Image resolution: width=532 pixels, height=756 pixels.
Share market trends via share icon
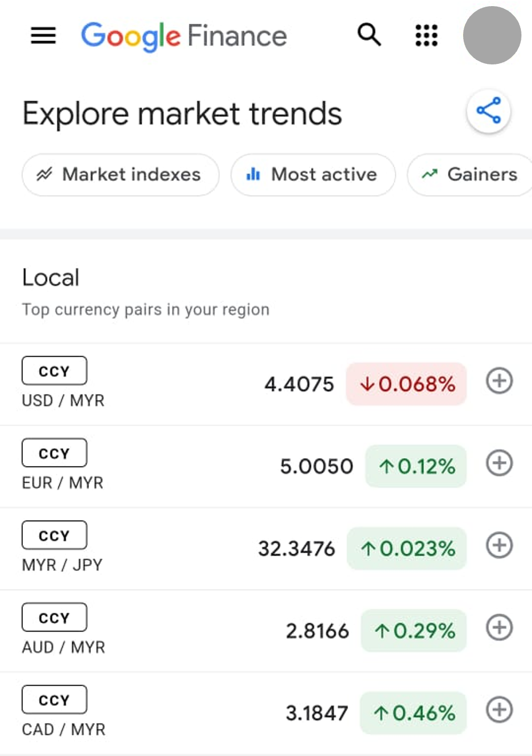point(489,111)
